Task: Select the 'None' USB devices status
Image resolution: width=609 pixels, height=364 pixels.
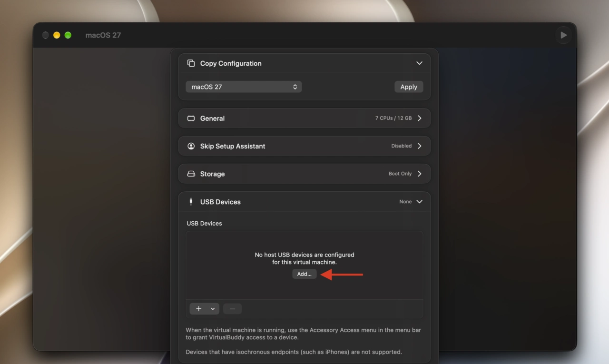Action: tap(405, 202)
